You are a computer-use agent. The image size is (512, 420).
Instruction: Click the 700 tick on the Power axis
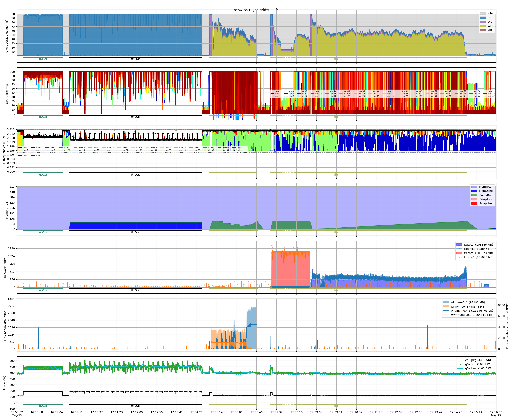click(x=12, y=361)
